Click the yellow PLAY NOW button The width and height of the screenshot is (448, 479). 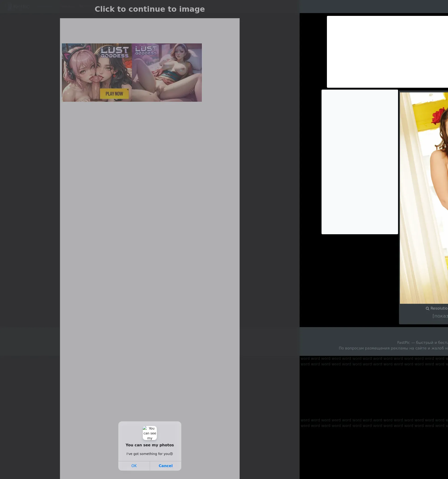point(114,94)
